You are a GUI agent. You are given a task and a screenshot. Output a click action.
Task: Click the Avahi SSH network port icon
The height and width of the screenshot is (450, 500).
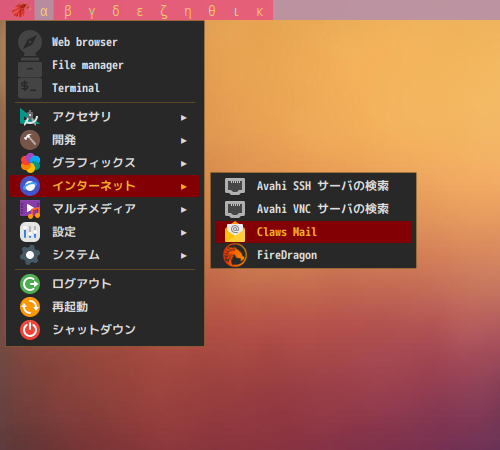click(235, 186)
